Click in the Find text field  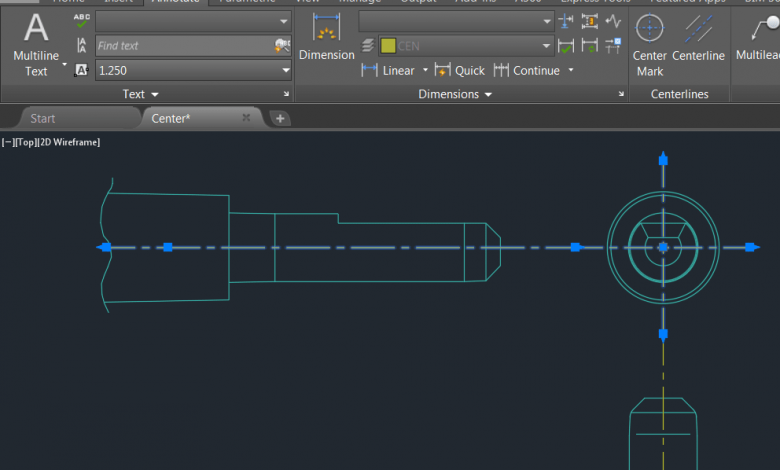[x=183, y=46]
